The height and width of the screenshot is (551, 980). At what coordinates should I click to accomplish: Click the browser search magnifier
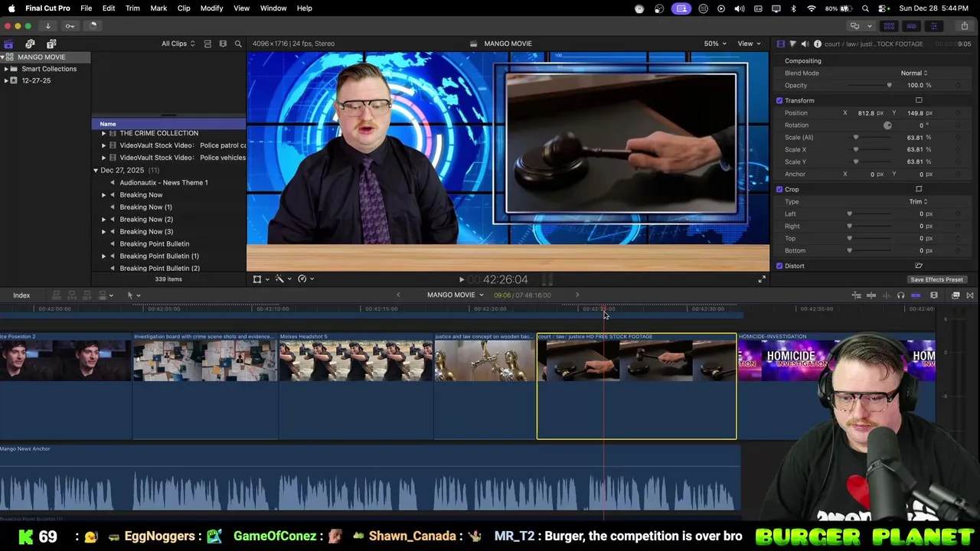[x=238, y=44]
